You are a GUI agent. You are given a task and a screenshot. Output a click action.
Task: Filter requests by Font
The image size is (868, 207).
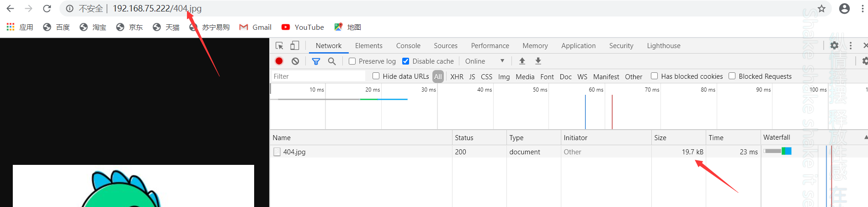(x=547, y=76)
